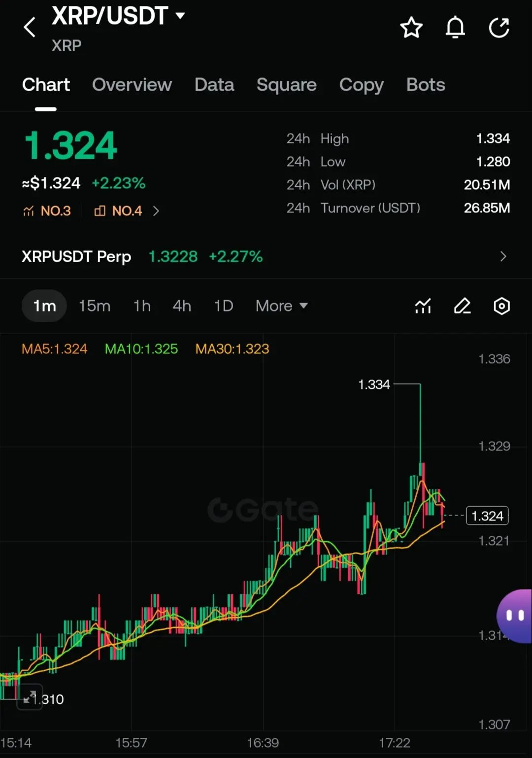Expand the chart to fullscreen
Viewport: 532px width, 758px height.
coord(30,697)
